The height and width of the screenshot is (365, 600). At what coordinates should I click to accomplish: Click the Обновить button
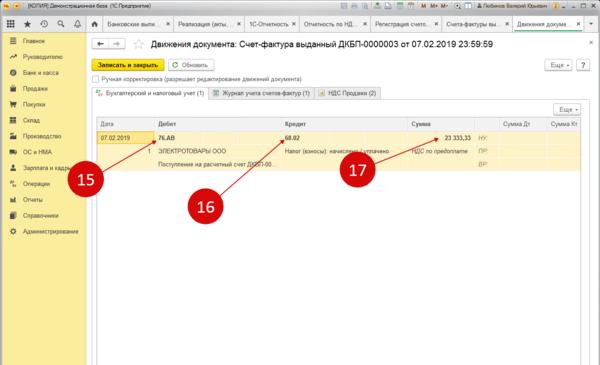(x=191, y=65)
